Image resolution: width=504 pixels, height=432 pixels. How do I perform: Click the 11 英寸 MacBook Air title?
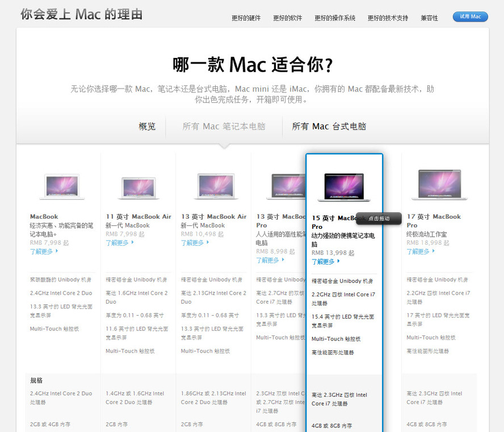[x=138, y=217]
